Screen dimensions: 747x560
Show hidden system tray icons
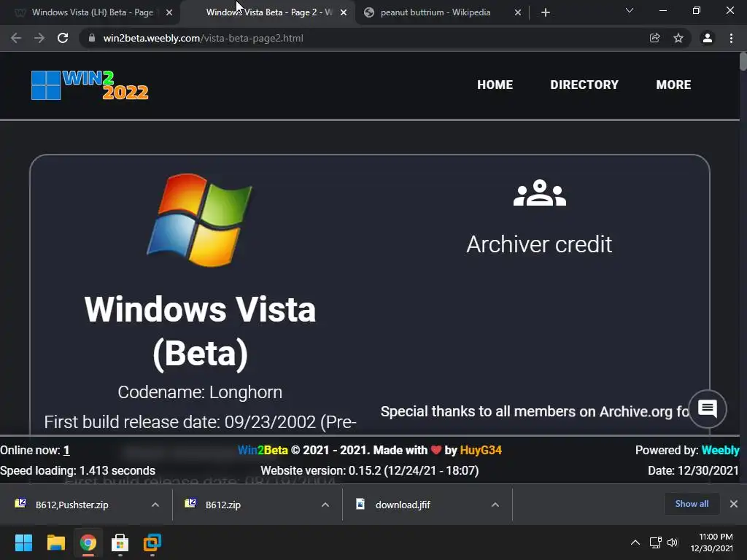tap(635, 542)
